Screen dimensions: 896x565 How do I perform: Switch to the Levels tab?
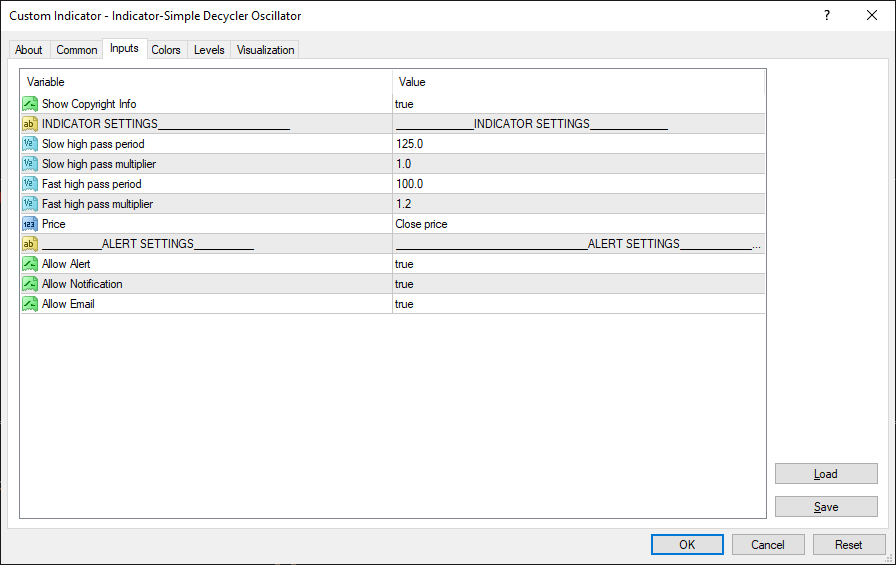click(209, 50)
